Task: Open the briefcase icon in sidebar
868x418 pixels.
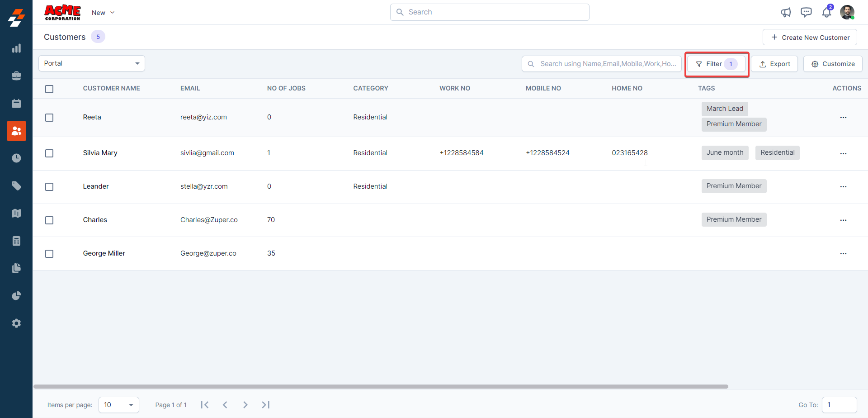Action: pos(16,76)
